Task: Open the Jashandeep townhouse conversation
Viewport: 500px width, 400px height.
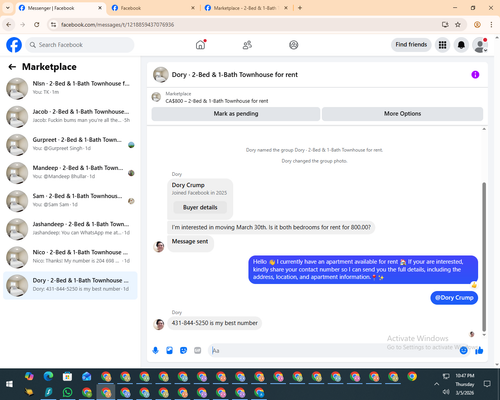Action: click(70, 229)
